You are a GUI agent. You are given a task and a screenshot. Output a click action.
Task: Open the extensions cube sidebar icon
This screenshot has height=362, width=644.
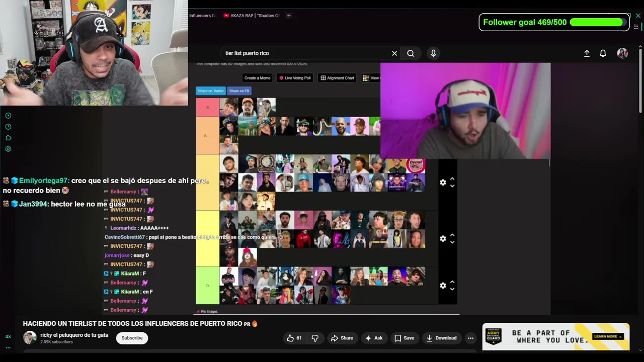coord(8,138)
